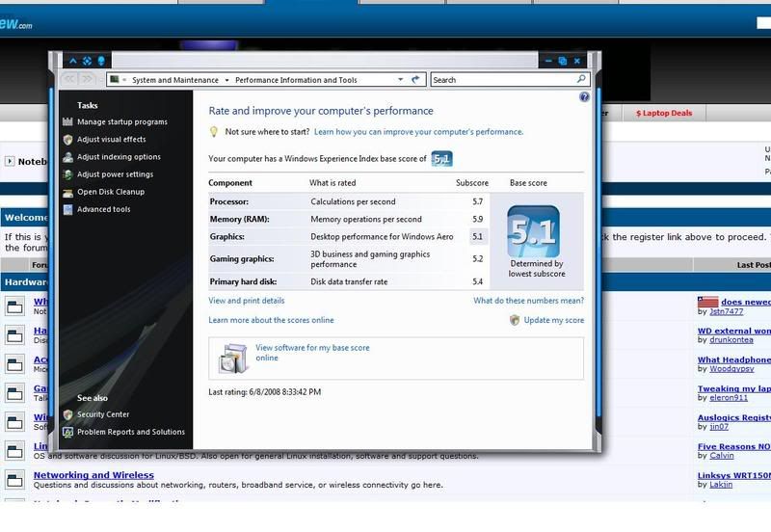Click the control panel icon in address bar
Viewport: 771px width, 532px height.
tap(115, 79)
